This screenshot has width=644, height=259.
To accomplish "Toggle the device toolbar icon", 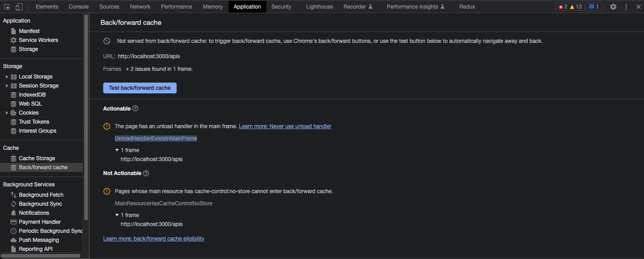I will (x=19, y=7).
